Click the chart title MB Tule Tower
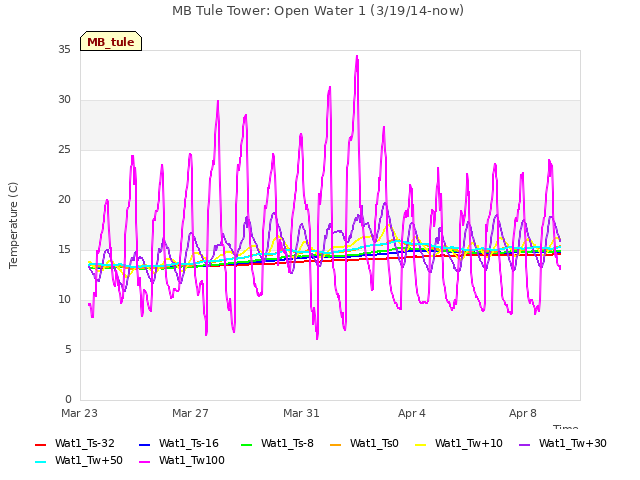This screenshot has width=640, height=480. pos(318,11)
